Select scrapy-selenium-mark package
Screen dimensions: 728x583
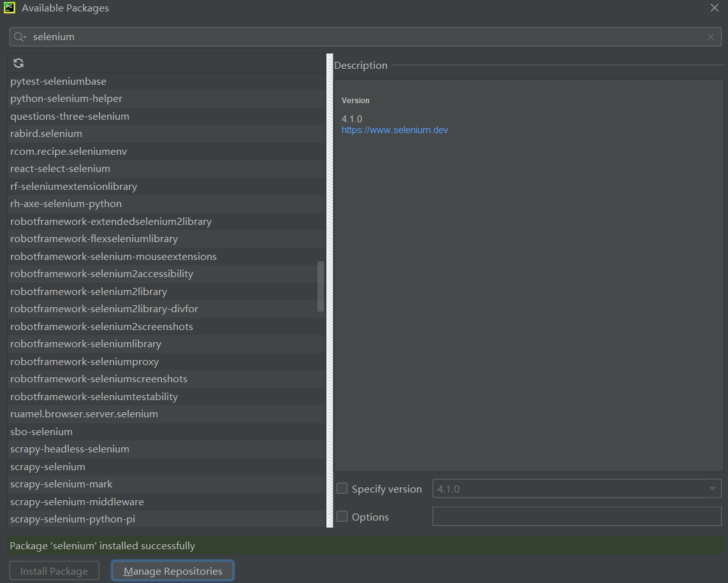pos(166,484)
